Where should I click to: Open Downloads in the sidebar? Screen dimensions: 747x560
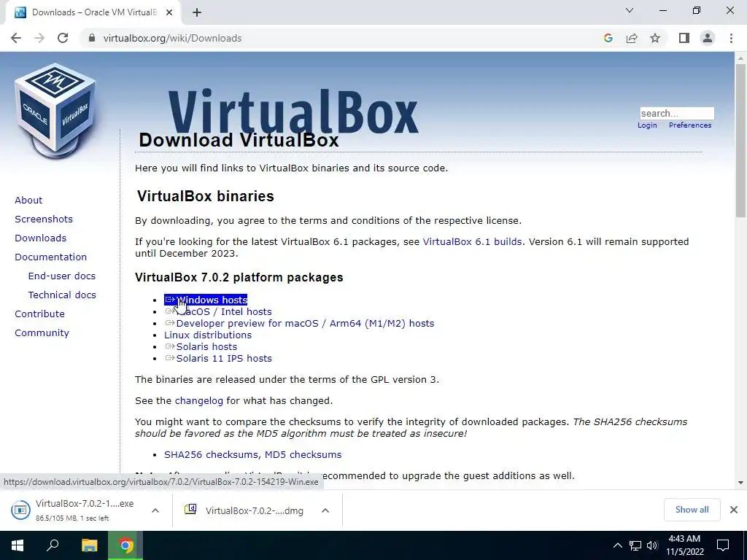pyautogui.click(x=41, y=238)
